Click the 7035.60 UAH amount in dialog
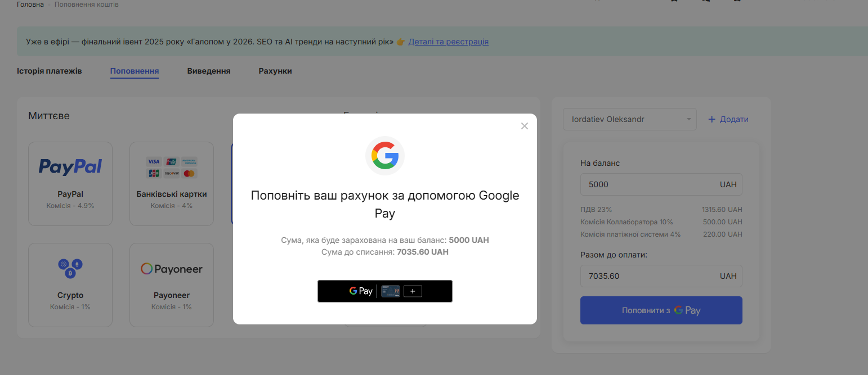Screen dimensions: 868x375 423,252
